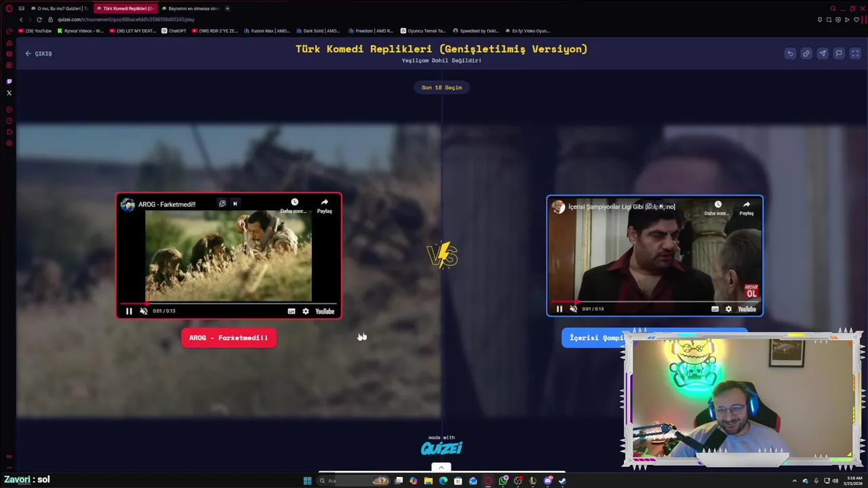Viewport: 868px width, 488px height.
Task: Click the snapshot toolbar icon
Action: [x=829, y=20]
